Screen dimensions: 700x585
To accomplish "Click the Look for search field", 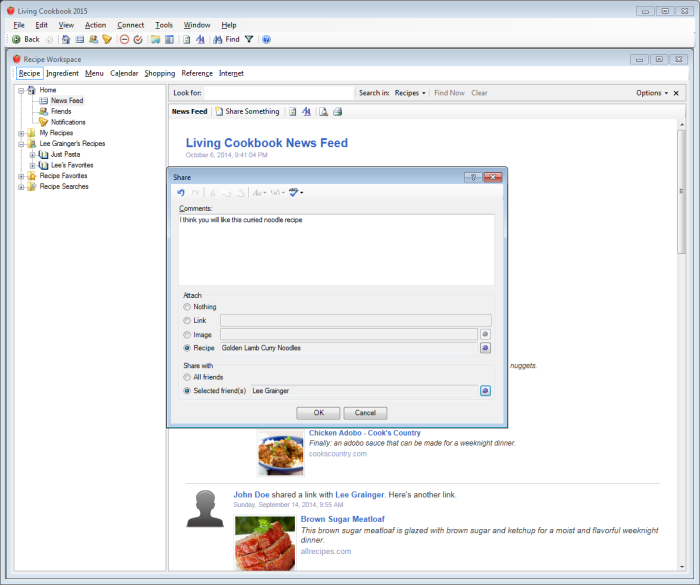I will point(279,93).
